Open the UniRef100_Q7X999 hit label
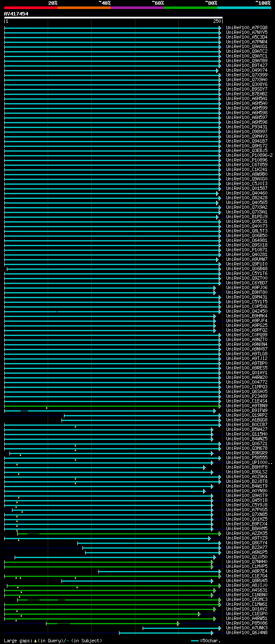 point(247,75)
